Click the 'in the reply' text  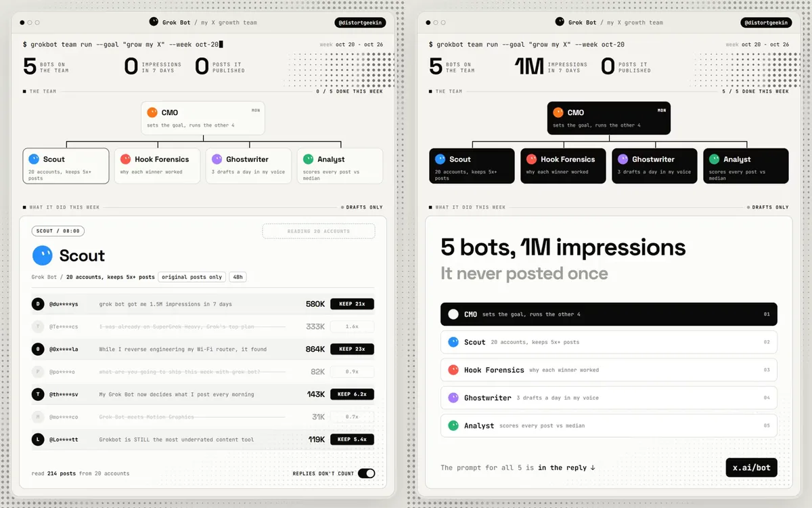pos(563,467)
